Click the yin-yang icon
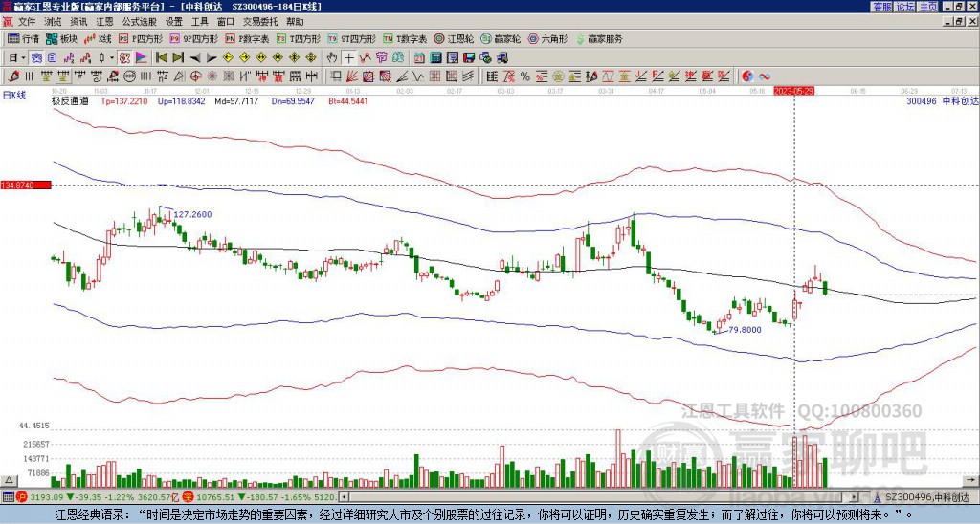980x524 pixels. pyautogui.click(x=747, y=76)
